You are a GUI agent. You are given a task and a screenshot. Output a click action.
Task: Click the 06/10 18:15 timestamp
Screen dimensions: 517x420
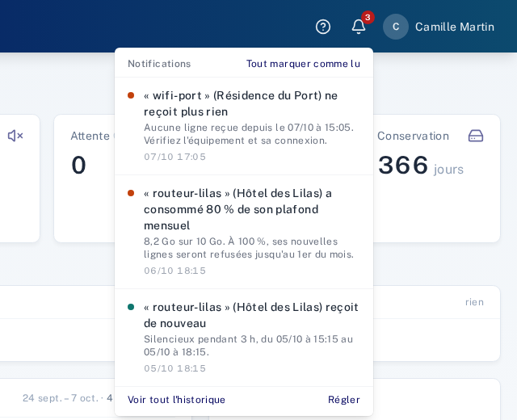pos(174,271)
